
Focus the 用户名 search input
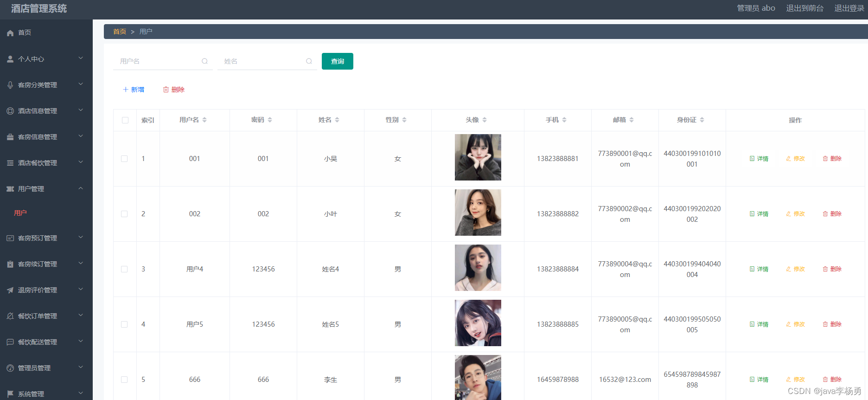pos(163,61)
